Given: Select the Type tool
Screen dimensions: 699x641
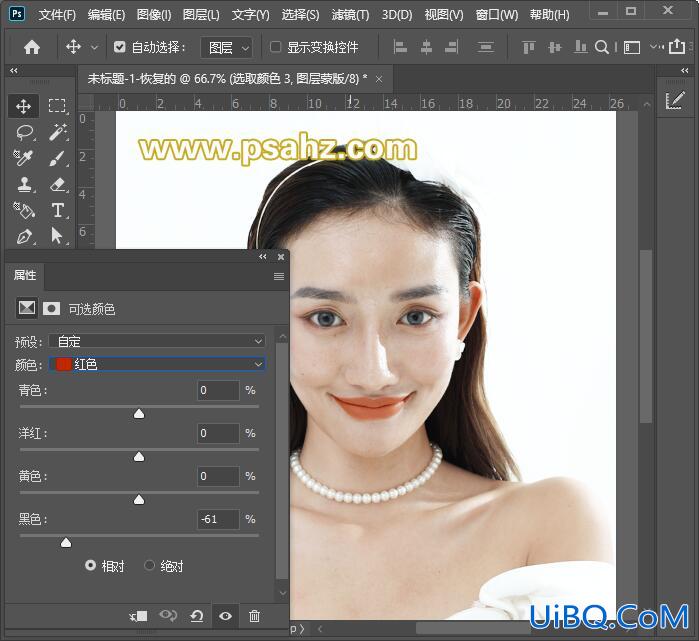Looking at the screenshot, I should [58, 210].
